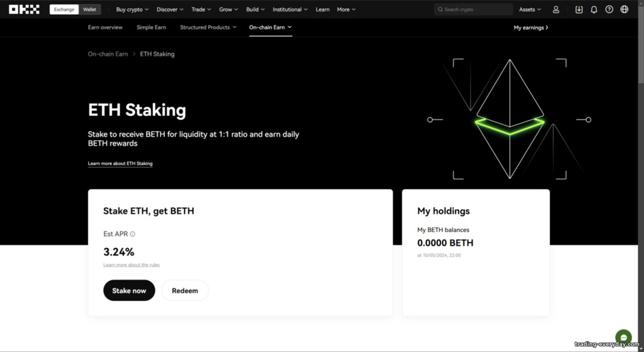Click the On-chain Earn breadcrumb
This screenshot has width=644, height=352.
(x=108, y=54)
